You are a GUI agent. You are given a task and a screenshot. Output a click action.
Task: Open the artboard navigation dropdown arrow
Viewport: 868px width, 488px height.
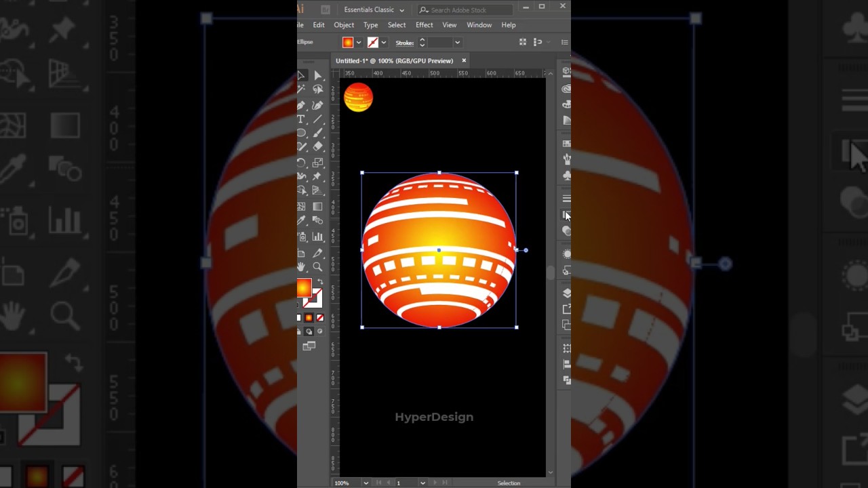[x=422, y=483]
